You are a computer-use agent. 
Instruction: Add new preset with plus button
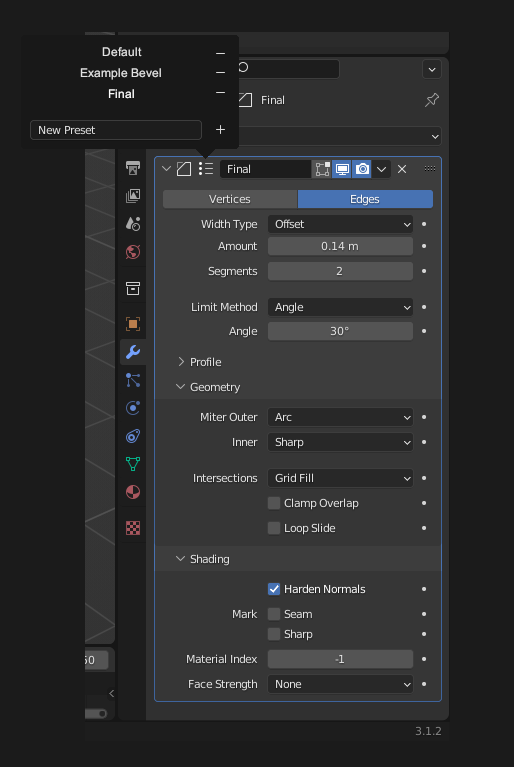click(x=221, y=130)
